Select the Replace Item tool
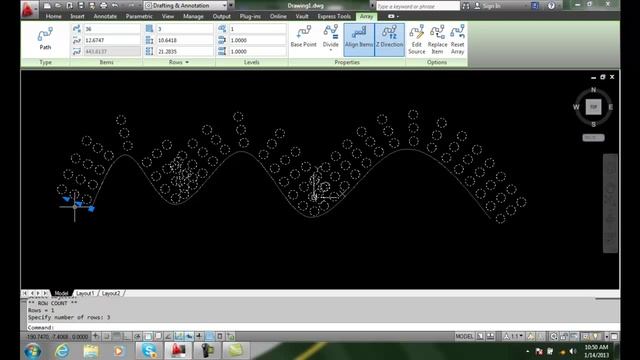 [x=437, y=40]
